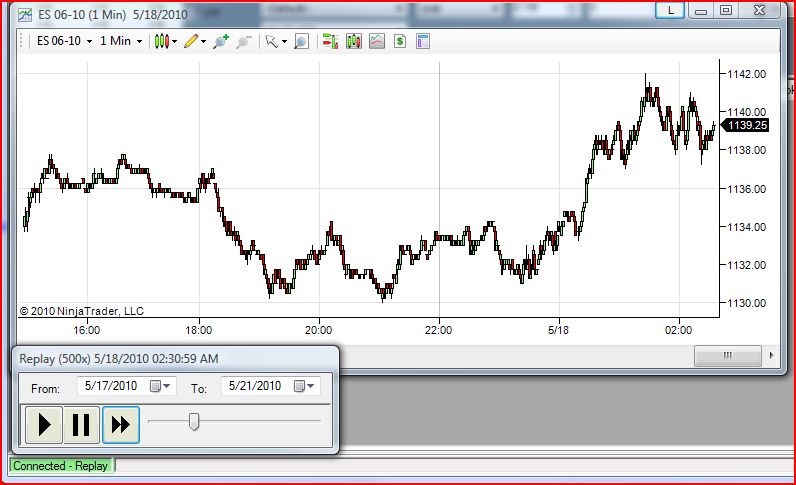The height and width of the screenshot is (485, 796).
Task: Expand the chart style dropdown arrow
Action: click(174, 42)
